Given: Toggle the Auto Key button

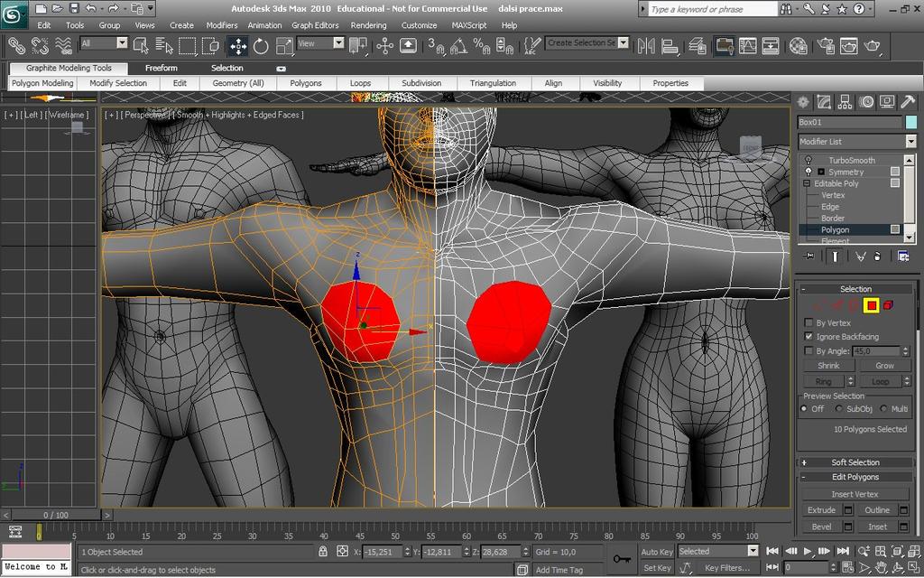Looking at the screenshot, I should coord(657,552).
